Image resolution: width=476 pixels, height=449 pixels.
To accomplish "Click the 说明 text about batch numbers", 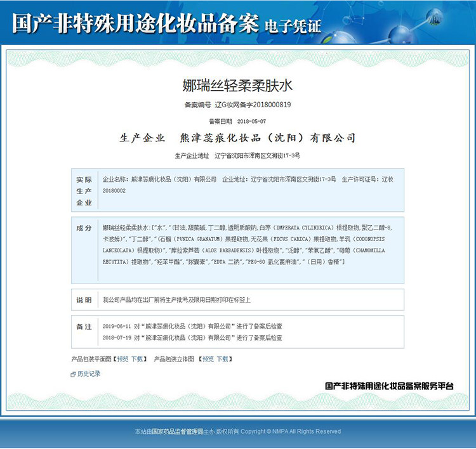I will tap(176, 300).
